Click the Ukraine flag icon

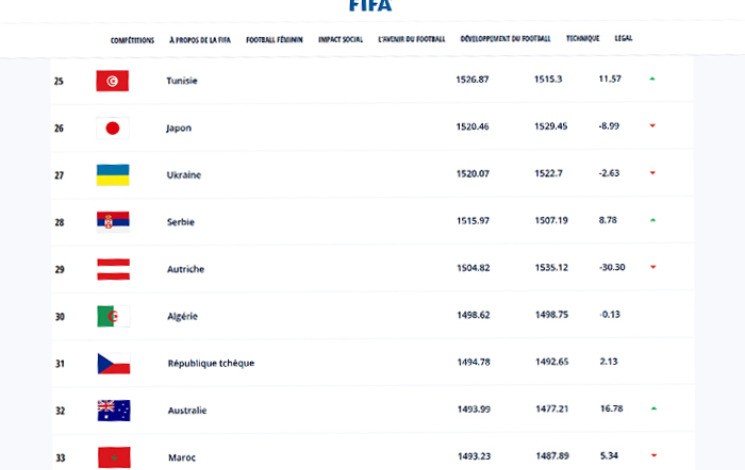tap(112, 175)
